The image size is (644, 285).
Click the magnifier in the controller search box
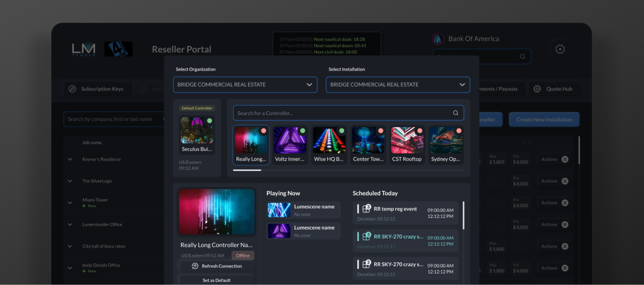click(456, 113)
